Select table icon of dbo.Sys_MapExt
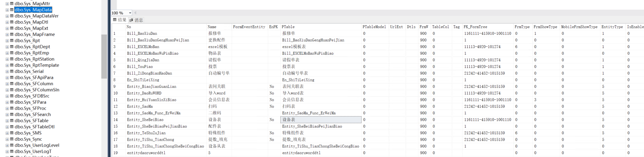 (12, 28)
